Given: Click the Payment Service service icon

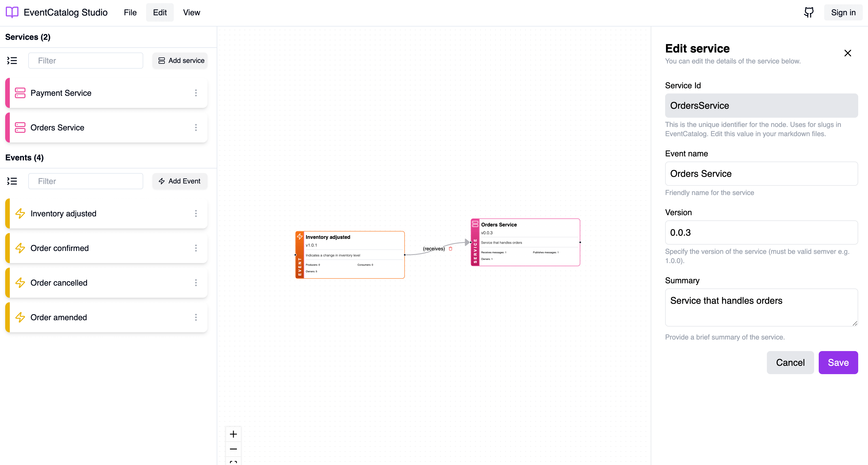Looking at the screenshot, I should pyautogui.click(x=20, y=93).
